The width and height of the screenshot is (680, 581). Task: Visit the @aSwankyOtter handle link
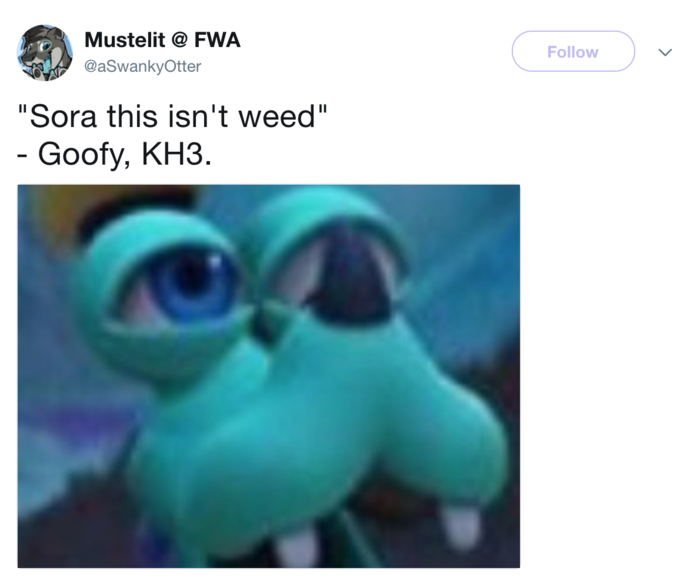(142, 66)
